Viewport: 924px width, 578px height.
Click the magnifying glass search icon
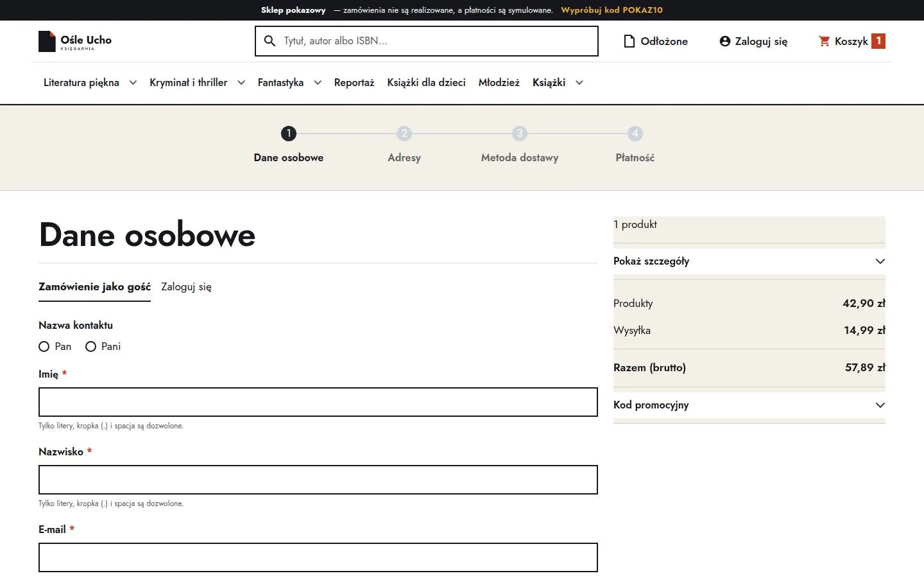click(x=270, y=41)
